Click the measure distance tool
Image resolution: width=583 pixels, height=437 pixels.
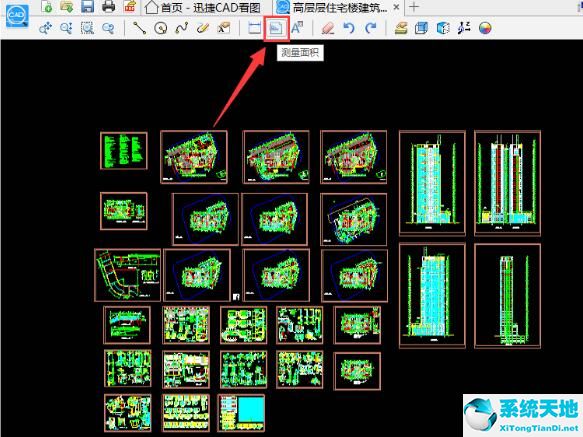tap(254, 28)
